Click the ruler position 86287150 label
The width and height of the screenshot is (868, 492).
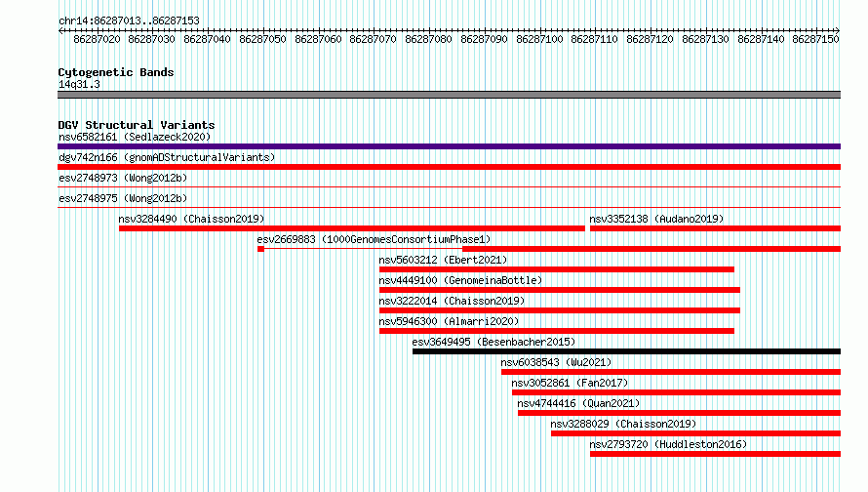[x=816, y=39]
